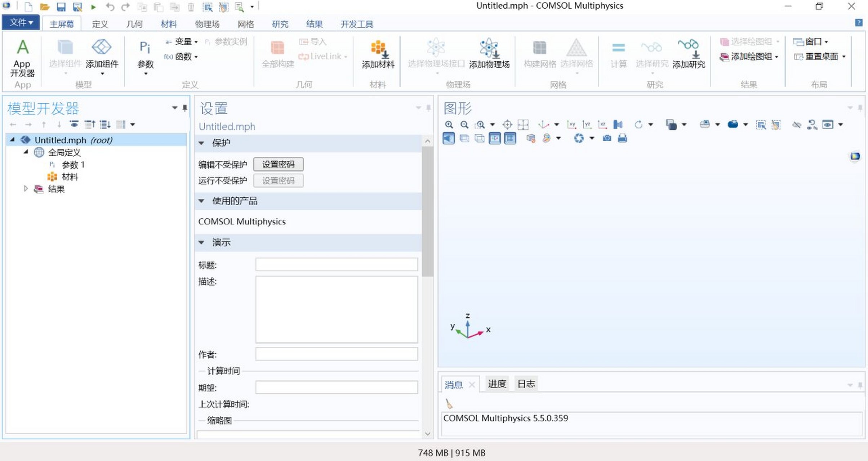Toggle the axis orientation button in the Graphics toolbar
Viewport: 868px width, 461px height.
point(494,138)
